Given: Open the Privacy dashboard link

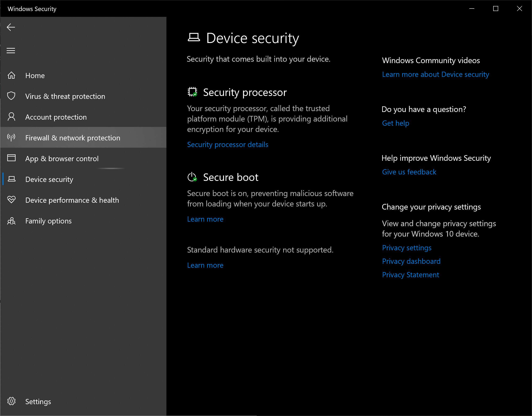Looking at the screenshot, I should 411,261.
